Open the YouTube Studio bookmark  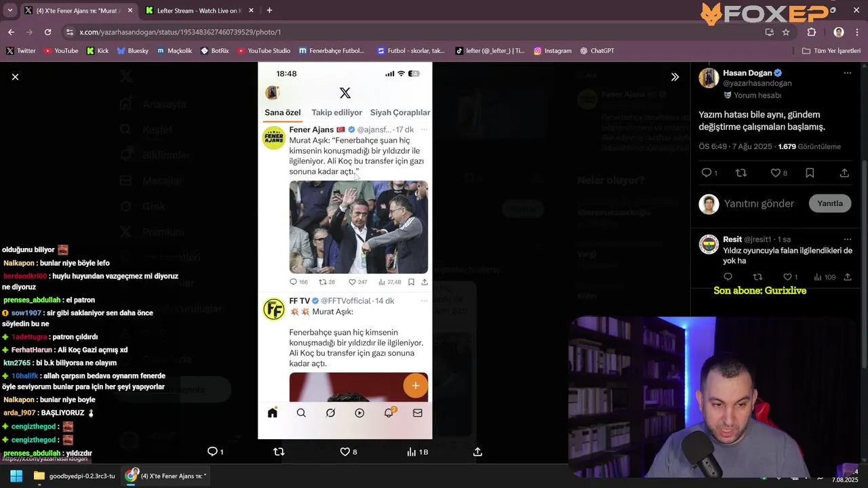click(264, 51)
